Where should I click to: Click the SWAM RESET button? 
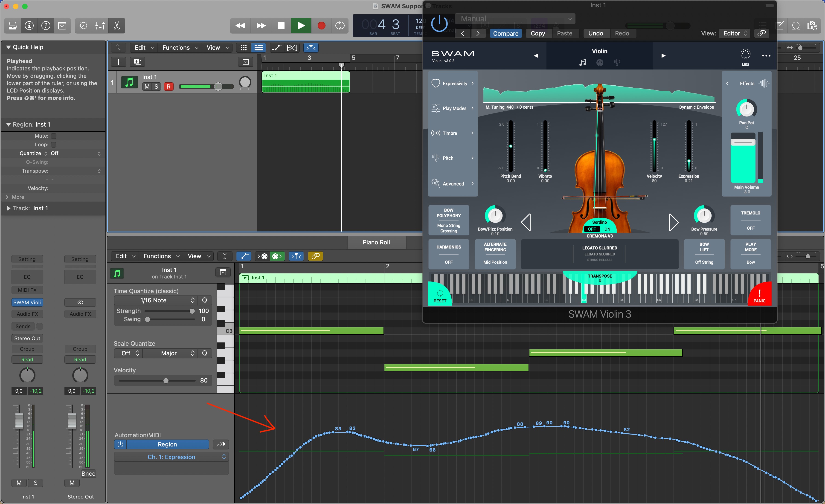(440, 295)
